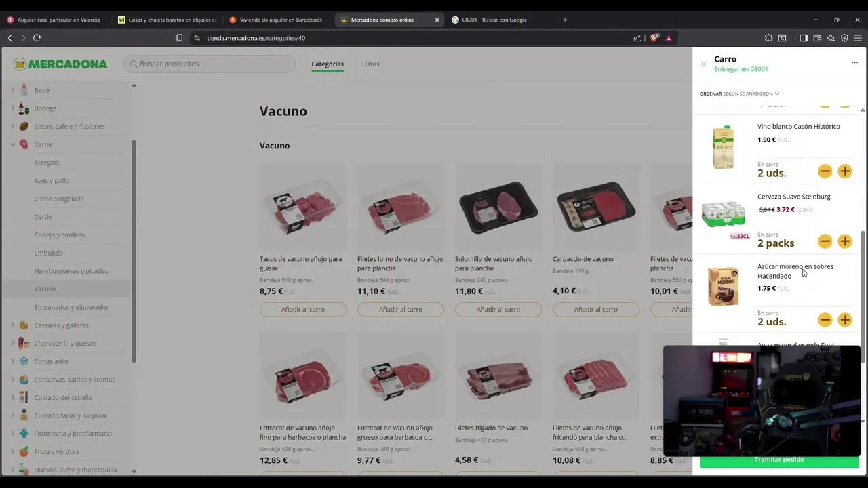Expand the Cereales y galletas category
Screen dimensions: 868x488
(x=12, y=325)
